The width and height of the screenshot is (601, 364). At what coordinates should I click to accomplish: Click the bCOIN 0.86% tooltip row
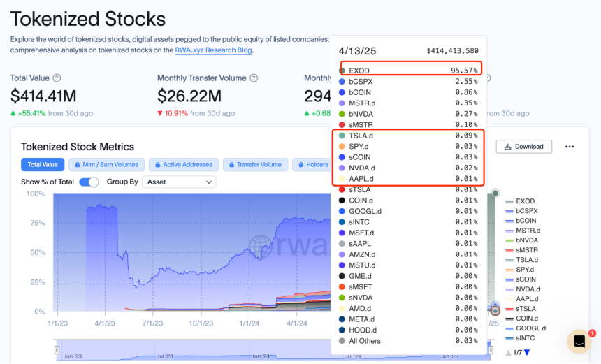pyautogui.click(x=409, y=92)
